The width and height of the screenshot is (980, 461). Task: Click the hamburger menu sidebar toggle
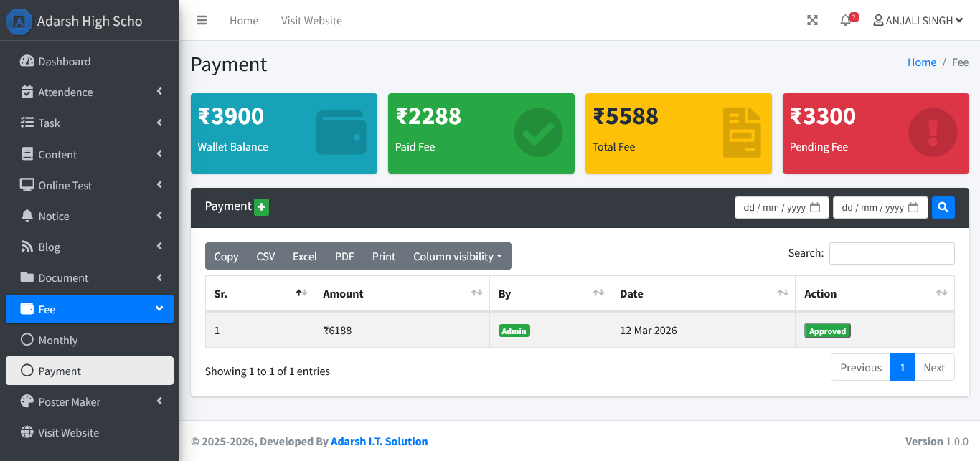202,20
